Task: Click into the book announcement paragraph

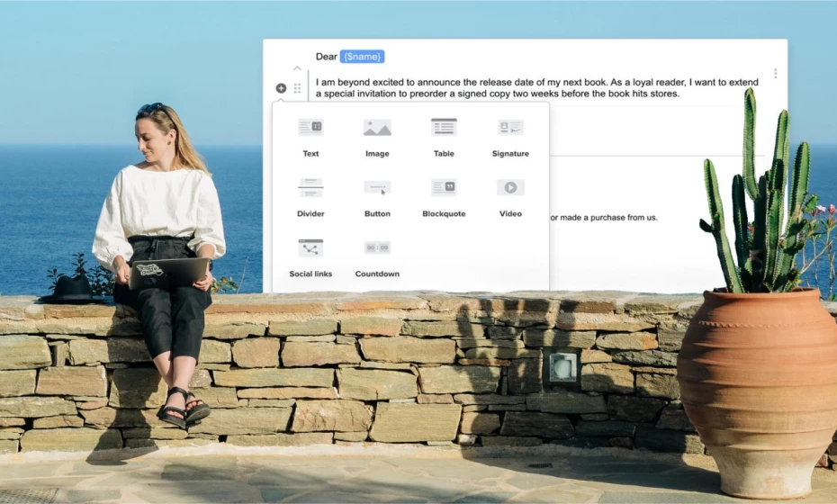Action: click(x=535, y=88)
